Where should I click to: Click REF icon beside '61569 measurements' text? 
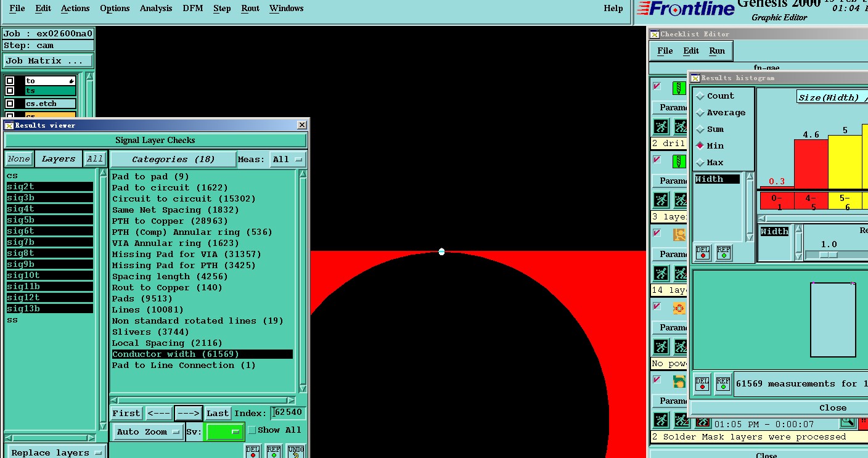tap(723, 383)
